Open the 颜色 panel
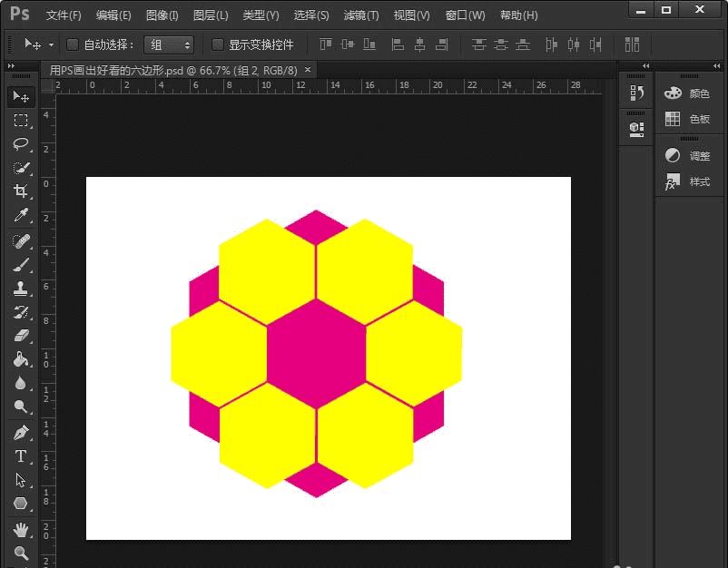The height and width of the screenshot is (568, 728). [688, 93]
